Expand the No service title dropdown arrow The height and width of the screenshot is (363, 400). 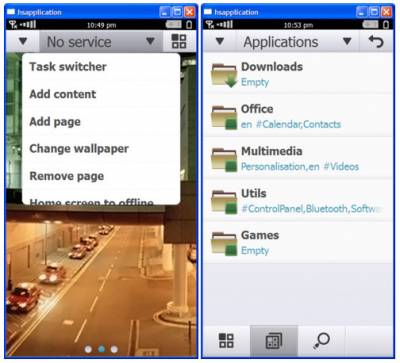click(x=150, y=41)
